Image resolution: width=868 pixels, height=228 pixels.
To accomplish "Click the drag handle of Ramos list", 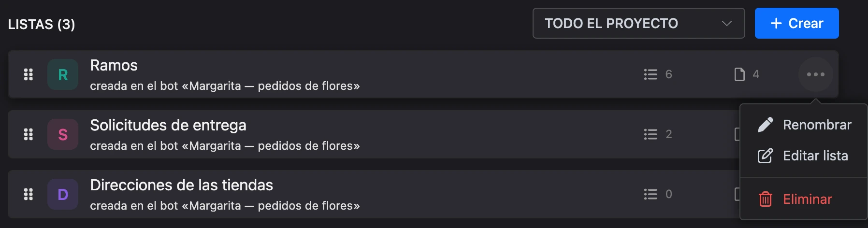I will pos(29,74).
